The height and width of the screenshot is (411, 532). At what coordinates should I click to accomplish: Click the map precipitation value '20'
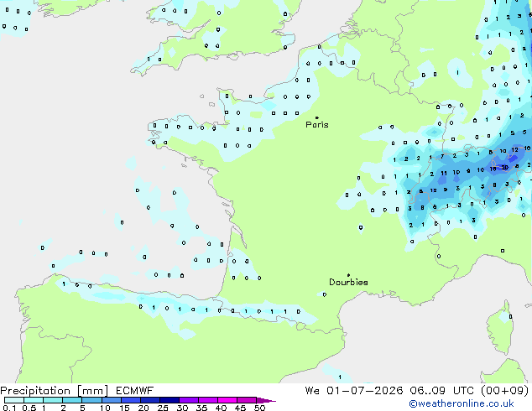coord(505,167)
